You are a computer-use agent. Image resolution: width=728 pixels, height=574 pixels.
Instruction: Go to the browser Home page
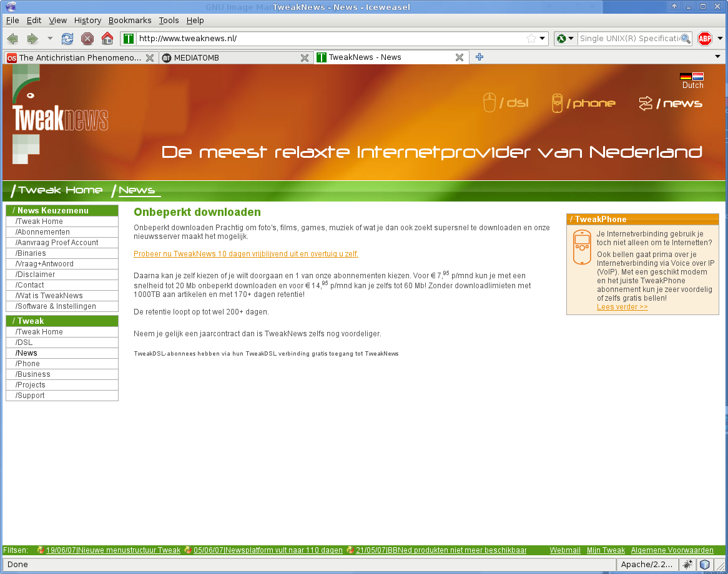[x=107, y=39]
